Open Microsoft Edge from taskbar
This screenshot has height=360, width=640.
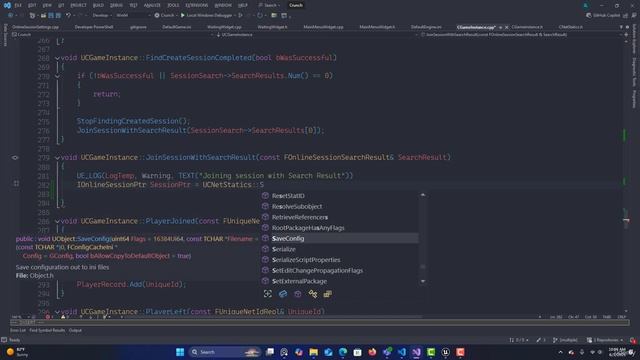coord(343,352)
